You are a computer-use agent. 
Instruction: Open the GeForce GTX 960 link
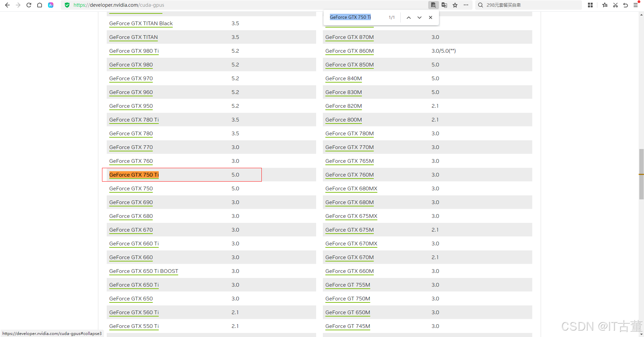(x=131, y=92)
